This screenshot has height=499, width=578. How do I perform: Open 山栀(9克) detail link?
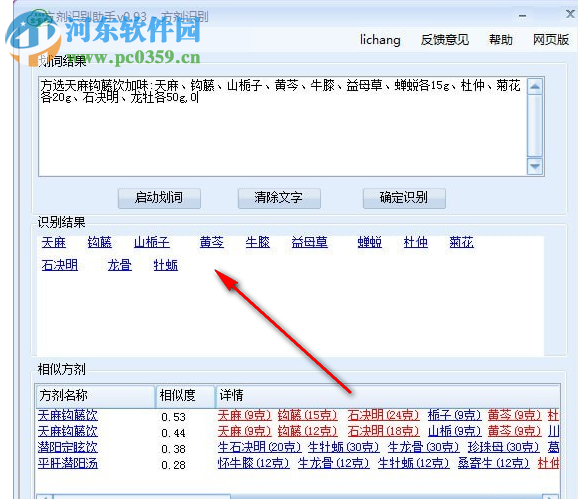coord(455,431)
